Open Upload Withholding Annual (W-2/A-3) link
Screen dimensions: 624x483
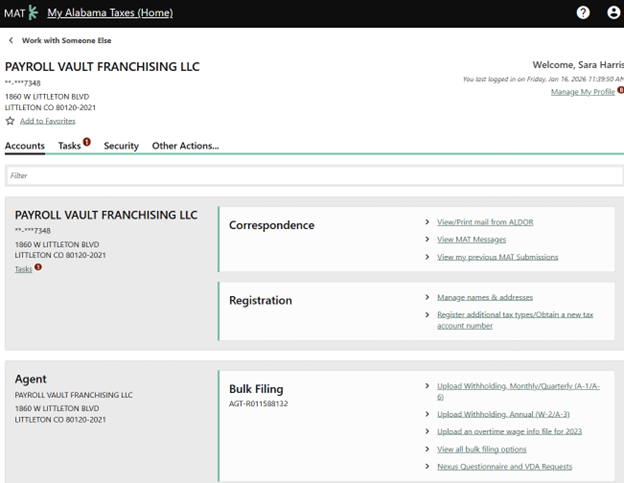coord(503,415)
